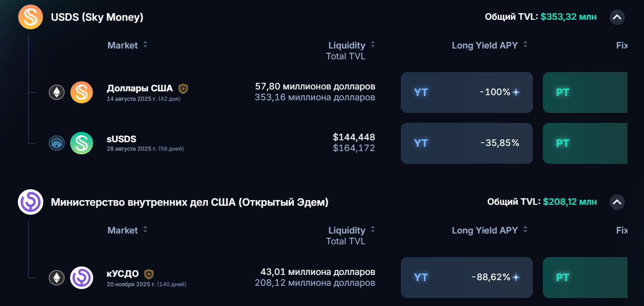
Task: Click the green sUSDS token icon
Action: [82, 143]
